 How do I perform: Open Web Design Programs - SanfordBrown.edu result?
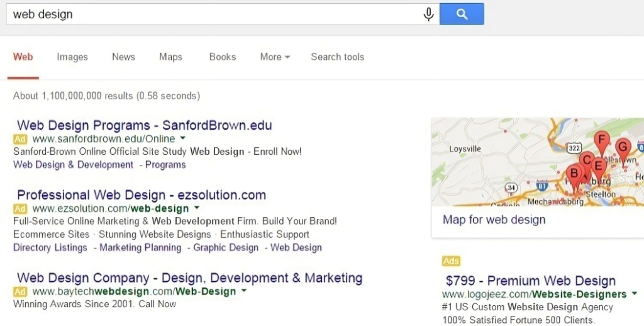click(144, 125)
